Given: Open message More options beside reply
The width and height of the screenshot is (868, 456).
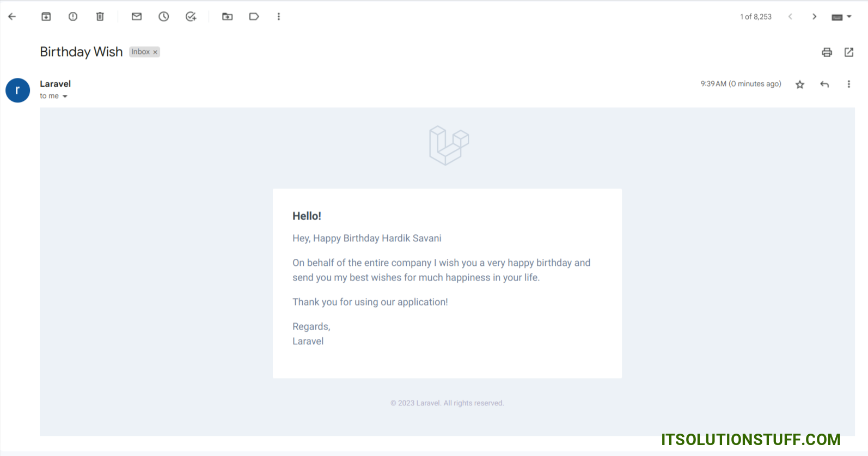Looking at the screenshot, I should pos(848,84).
